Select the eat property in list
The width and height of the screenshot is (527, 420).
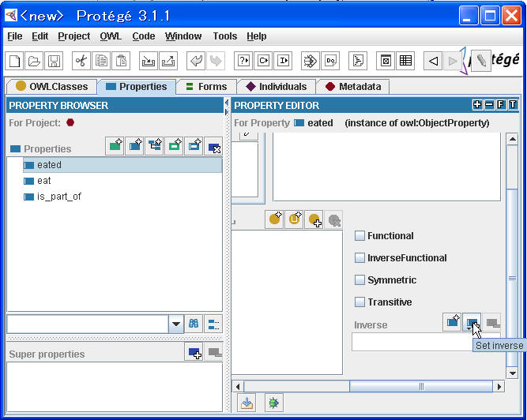click(44, 181)
